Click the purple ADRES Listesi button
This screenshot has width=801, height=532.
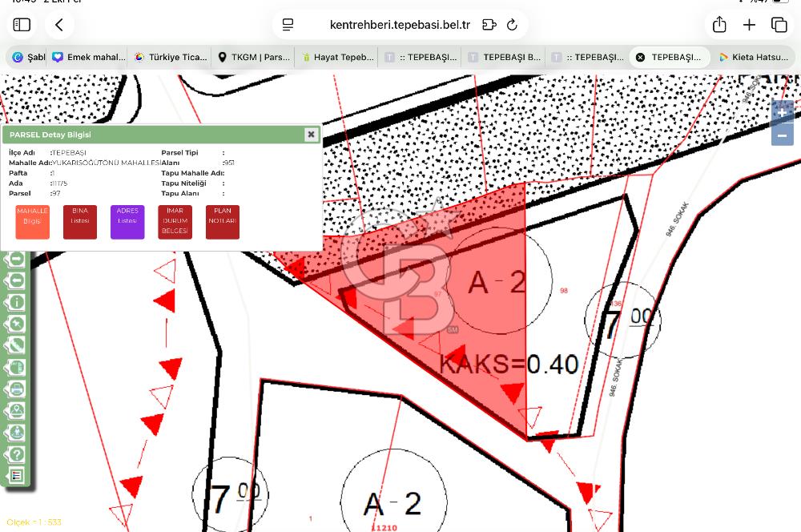127,222
